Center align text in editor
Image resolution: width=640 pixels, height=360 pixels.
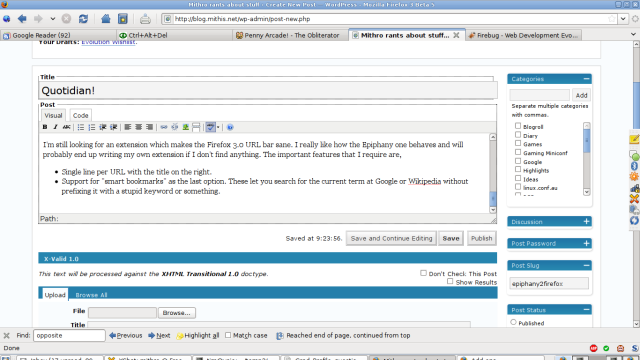point(139,127)
